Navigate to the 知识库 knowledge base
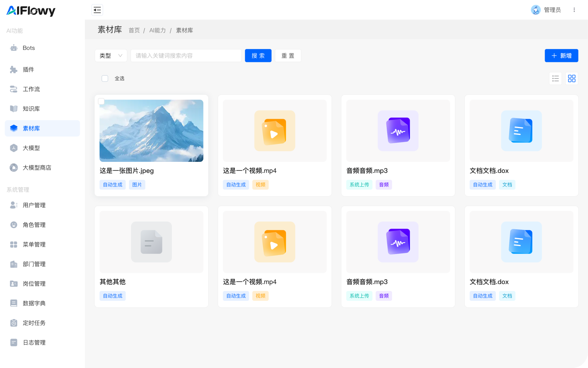 (x=31, y=109)
